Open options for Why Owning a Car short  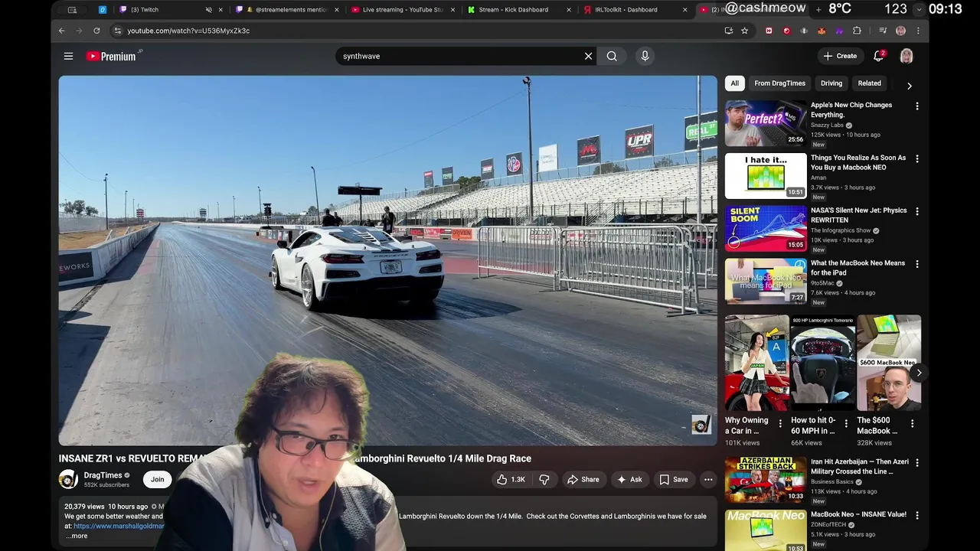point(780,423)
